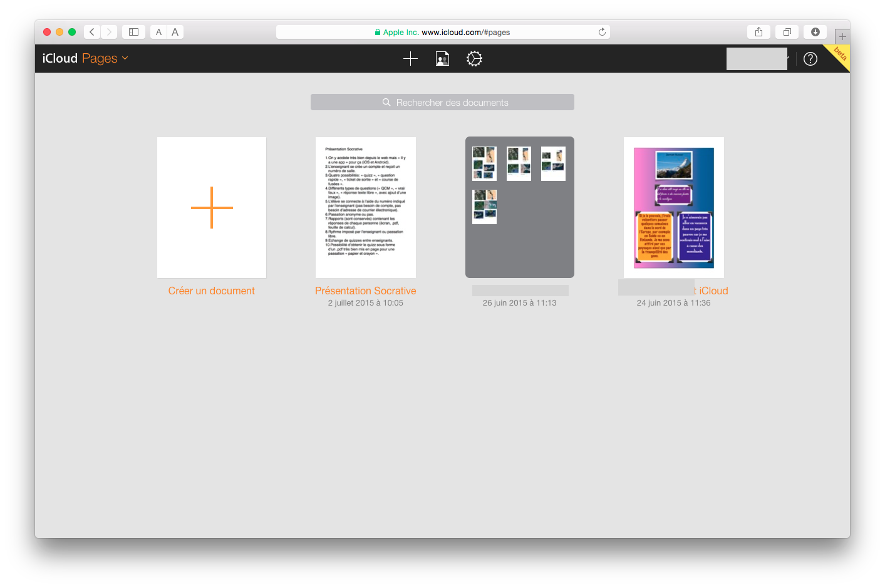Go forward to next page
Screen dimensions: 885x588
(x=109, y=32)
